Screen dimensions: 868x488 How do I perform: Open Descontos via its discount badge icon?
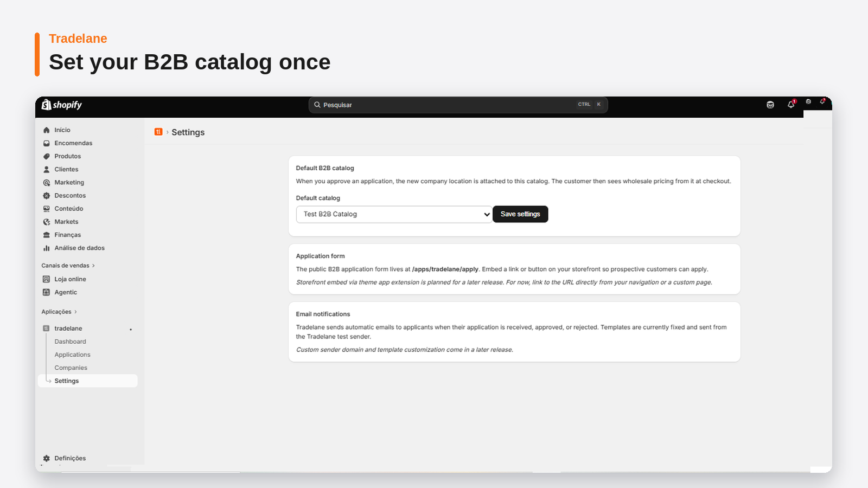(47, 196)
